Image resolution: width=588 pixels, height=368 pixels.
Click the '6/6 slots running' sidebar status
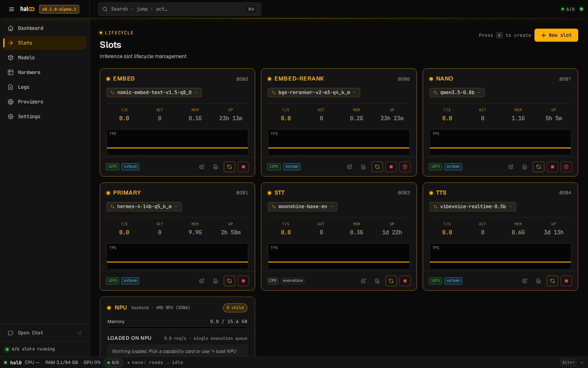coord(33,349)
